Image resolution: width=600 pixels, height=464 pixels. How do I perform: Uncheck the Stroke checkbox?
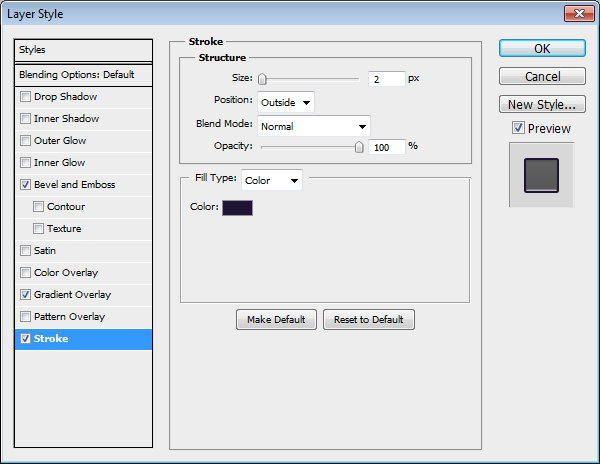[25, 339]
